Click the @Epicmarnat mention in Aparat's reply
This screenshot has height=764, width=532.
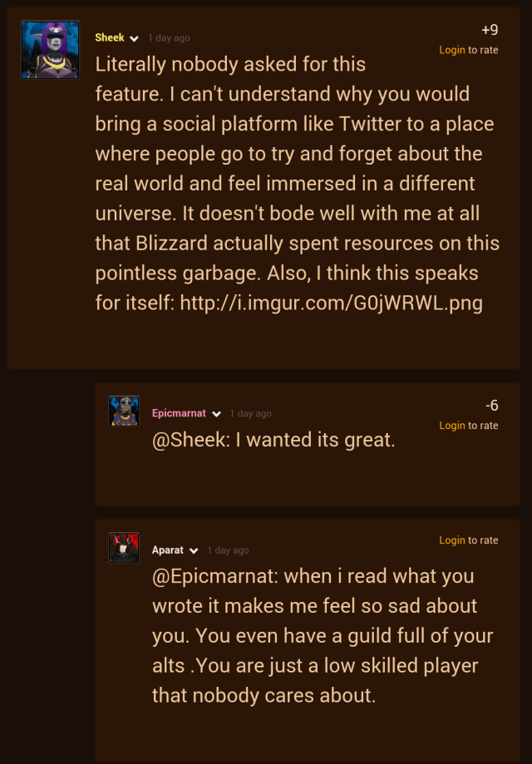tap(215, 576)
